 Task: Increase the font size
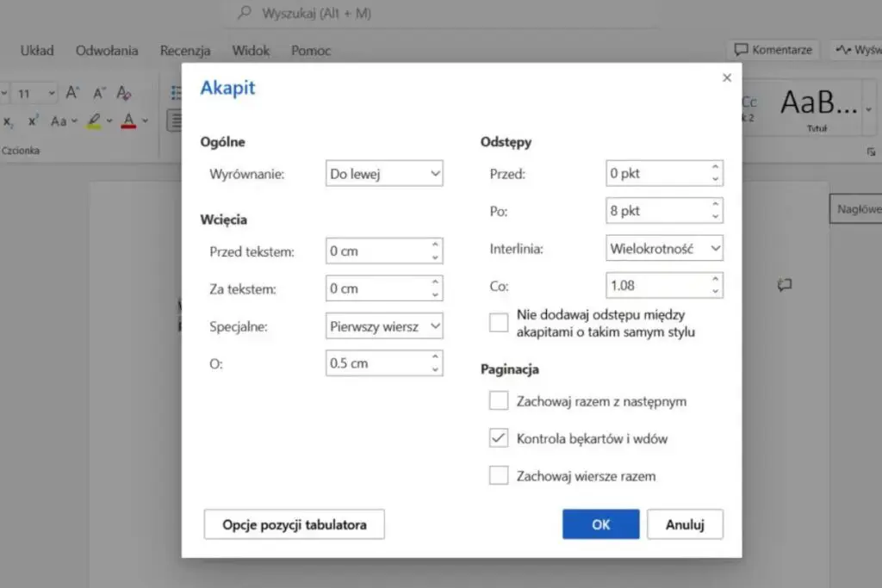pyautogui.click(x=72, y=92)
